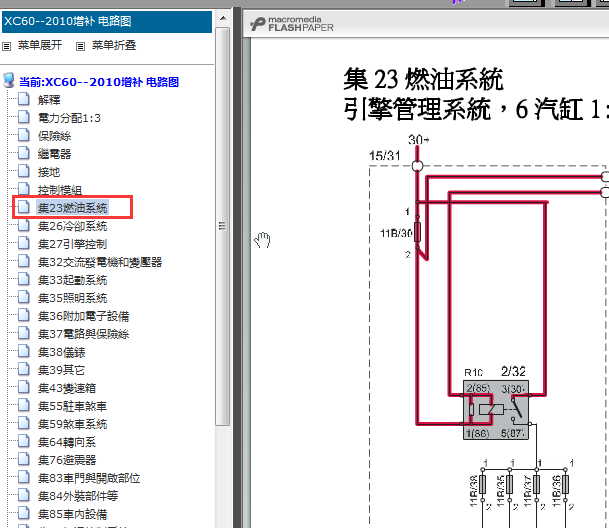Click the diagram title 集 23 燃油系統
The width and height of the screenshot is (609, 528).
click(423, 79)
